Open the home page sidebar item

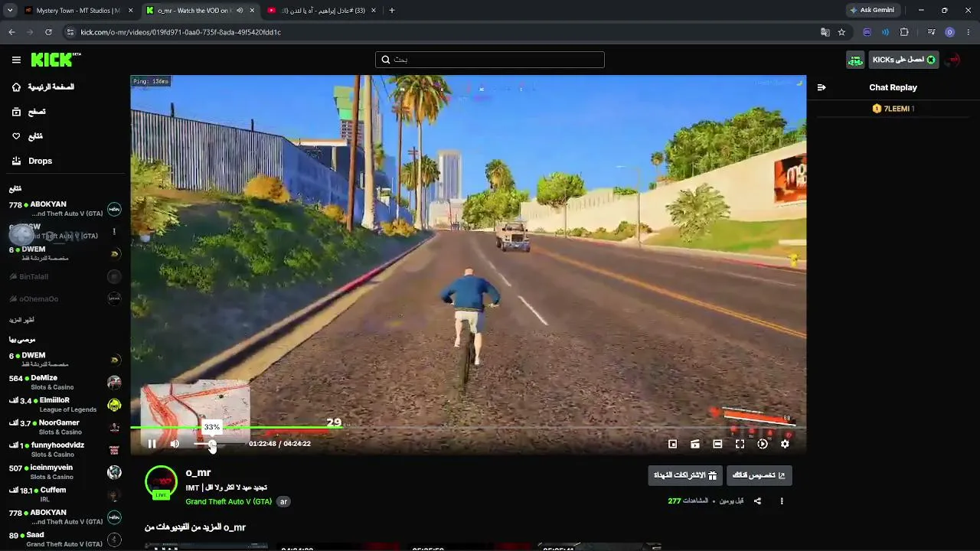[x=44, y=87]
